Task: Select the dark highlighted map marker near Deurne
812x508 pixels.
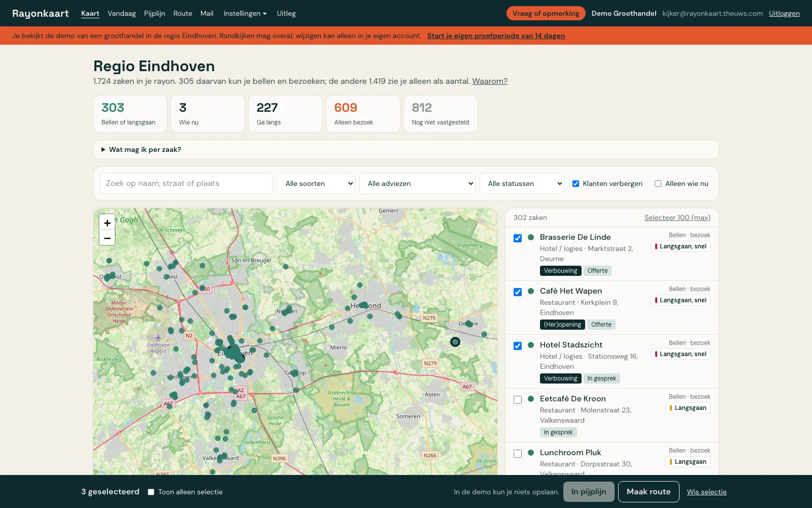Action: click(455, 342)
